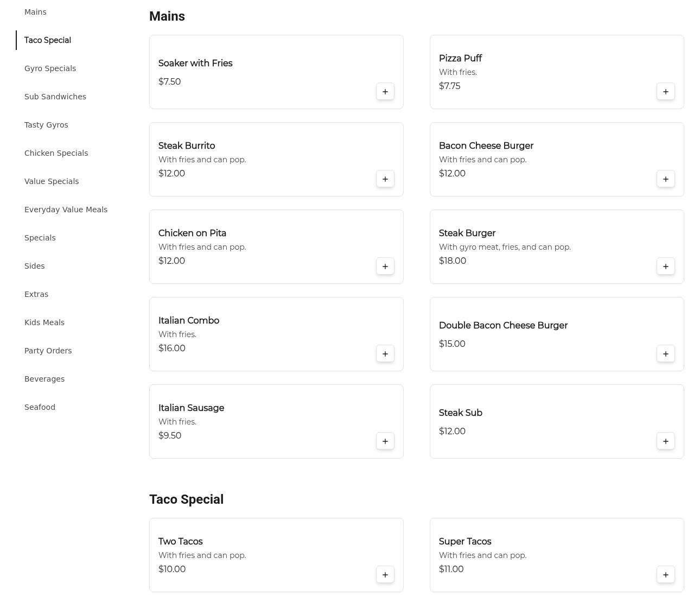Image resolution: width=700 pixels, height=602 pixels.
Task: Add Steak Sub with plus icon
Action: pyautogui.click(x=666, y=441)
